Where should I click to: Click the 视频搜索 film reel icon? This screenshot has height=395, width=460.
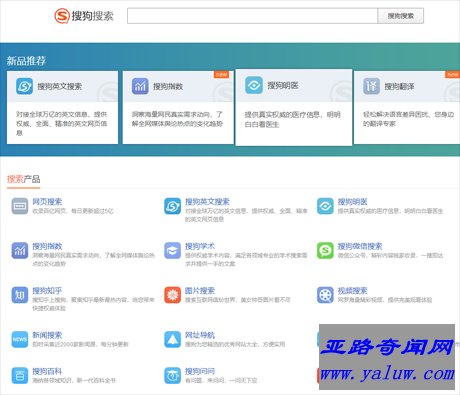click(x=325, y=295)
